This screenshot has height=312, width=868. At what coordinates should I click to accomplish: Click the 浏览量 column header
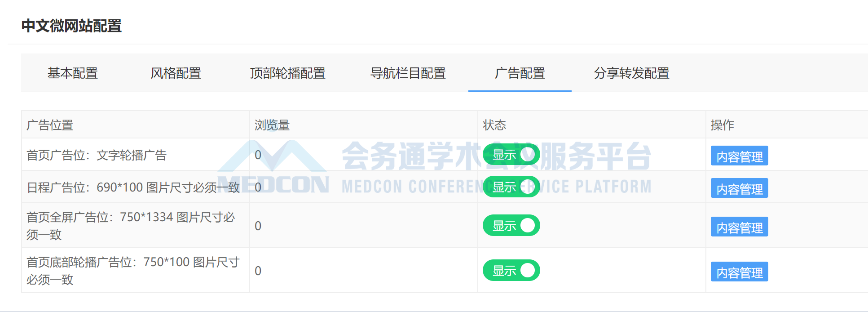272,125
